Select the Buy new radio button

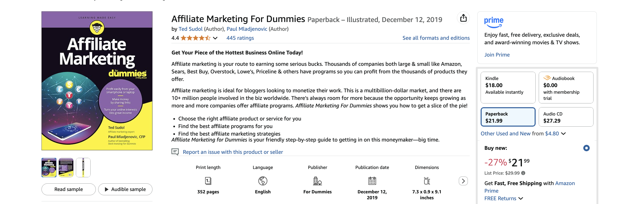(586, 148)
